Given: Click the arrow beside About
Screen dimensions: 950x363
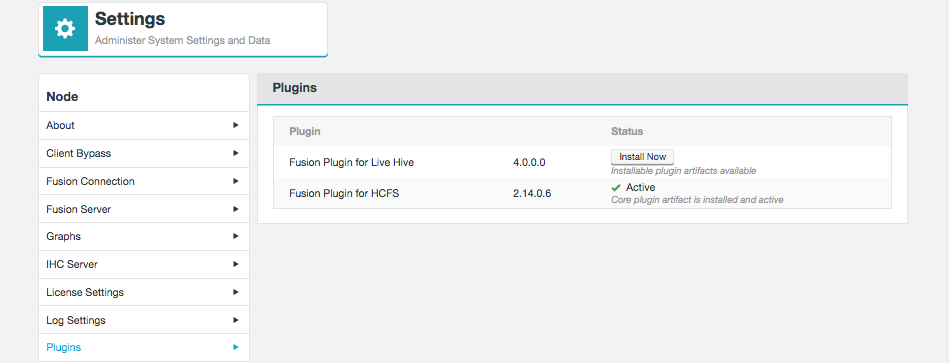Looking at the screenshot, I should click(236, 125).
